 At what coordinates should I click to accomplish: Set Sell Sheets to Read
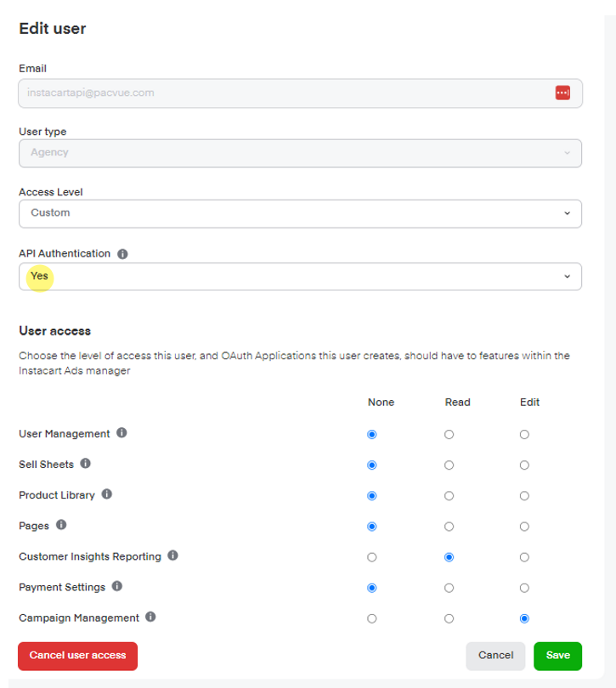[x=449, y=465]
